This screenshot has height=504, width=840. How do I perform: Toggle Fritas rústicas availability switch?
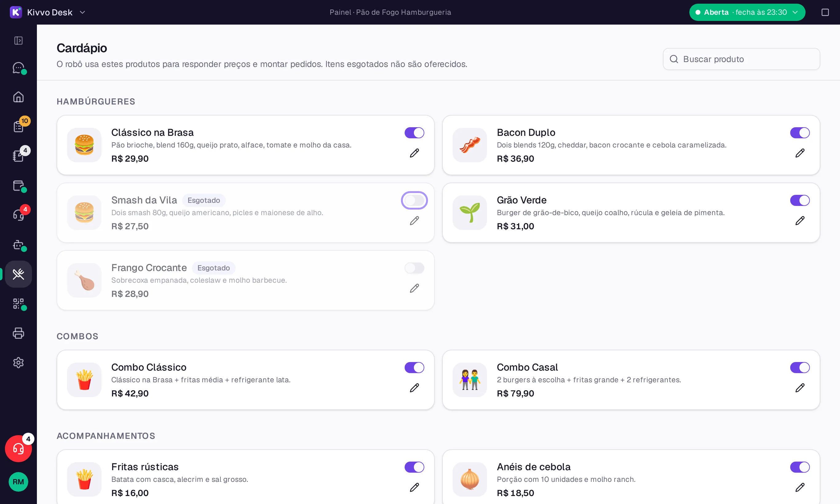pos(414,467)
